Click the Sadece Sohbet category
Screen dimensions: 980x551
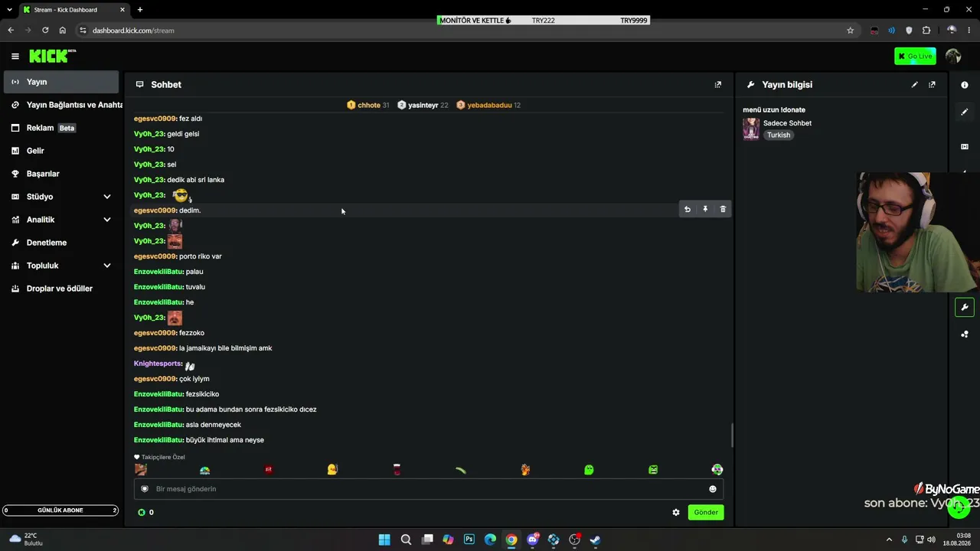click(x=787, y=123)
